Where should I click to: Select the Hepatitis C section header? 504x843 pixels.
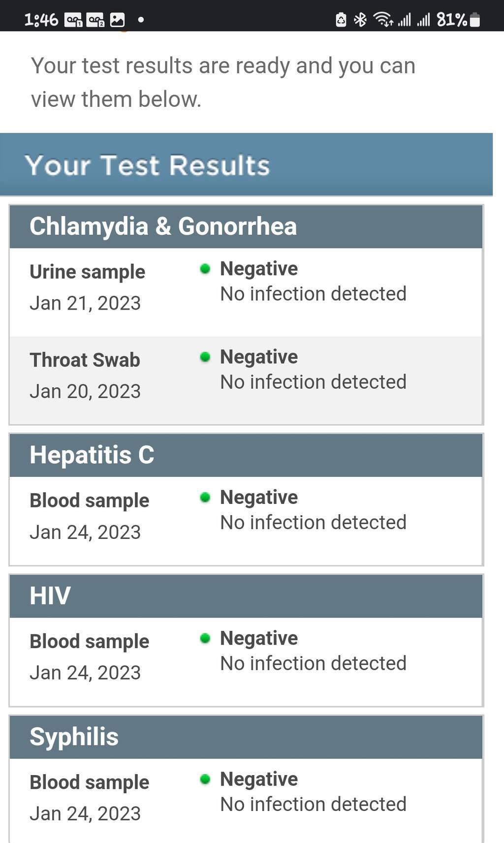[246, 455]
